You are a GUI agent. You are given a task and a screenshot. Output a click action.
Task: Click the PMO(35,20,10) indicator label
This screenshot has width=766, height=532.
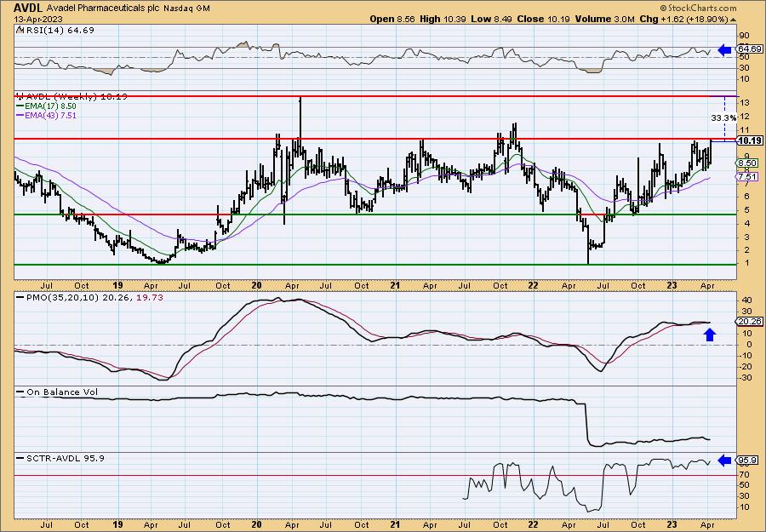pyautogui.click(x=61, y=298)
